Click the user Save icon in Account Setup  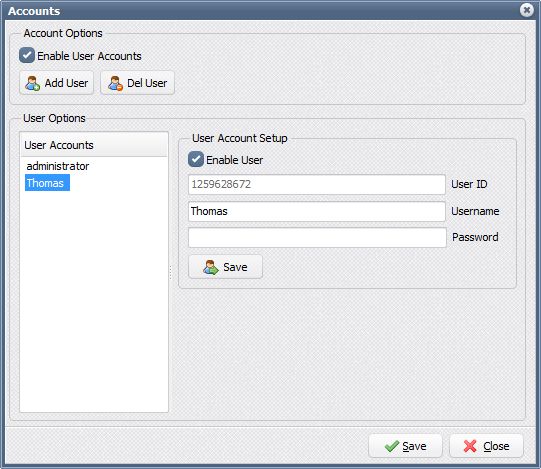[x=225, y=267]
